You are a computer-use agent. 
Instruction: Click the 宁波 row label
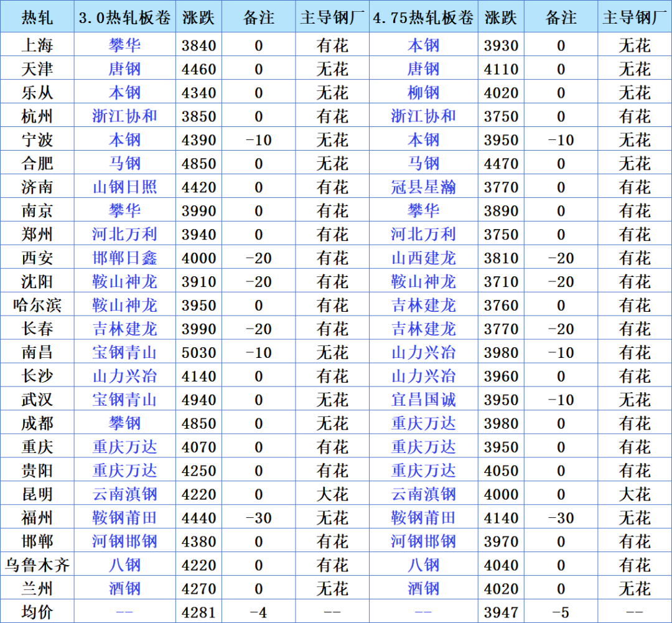(x=37, y=140)
